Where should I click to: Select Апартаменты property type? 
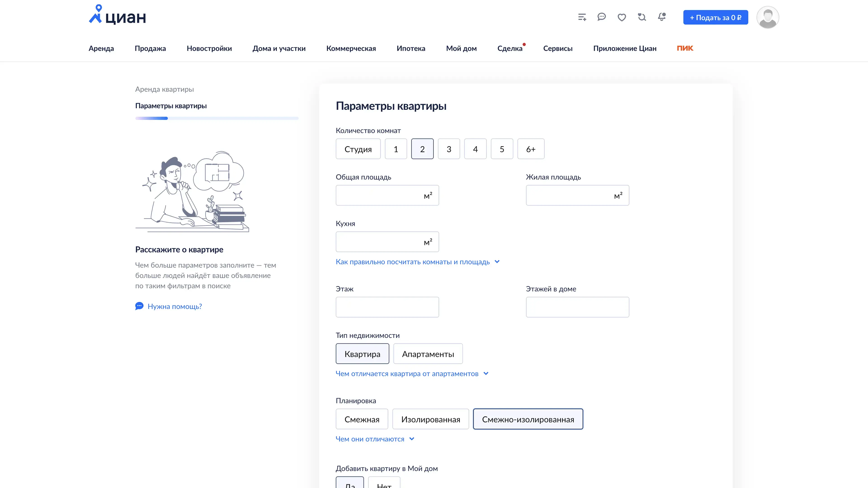[428, 354]
